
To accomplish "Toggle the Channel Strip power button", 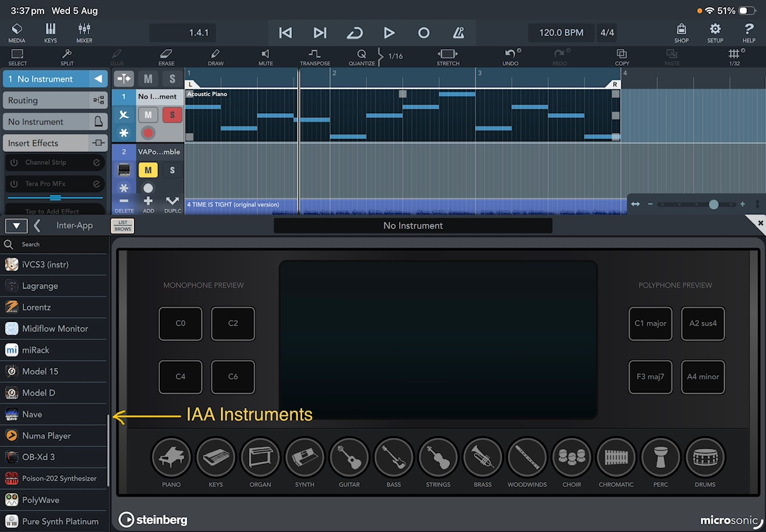I will tap(14, 162).
